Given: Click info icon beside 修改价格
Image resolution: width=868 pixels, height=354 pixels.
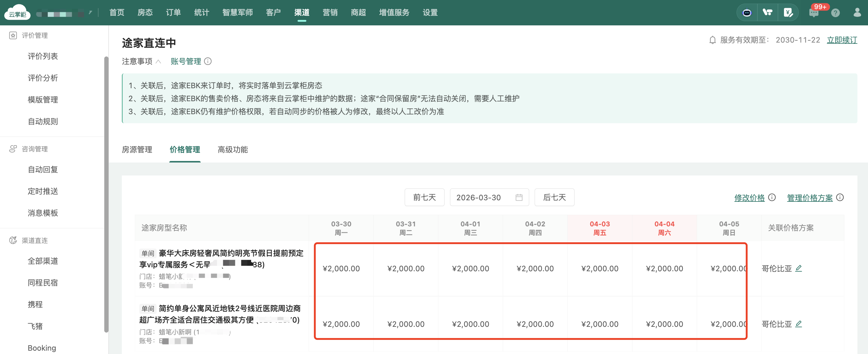Looking at the screenshot, I should point(772,197).
